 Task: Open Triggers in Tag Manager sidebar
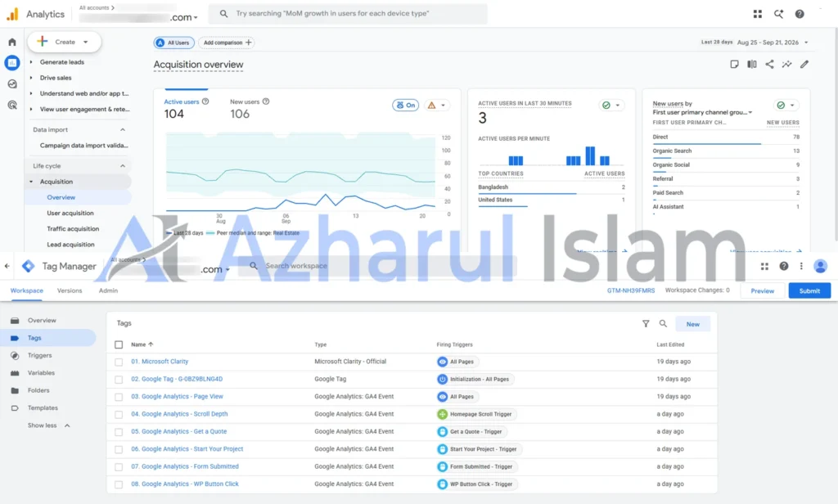pos(40,355)
